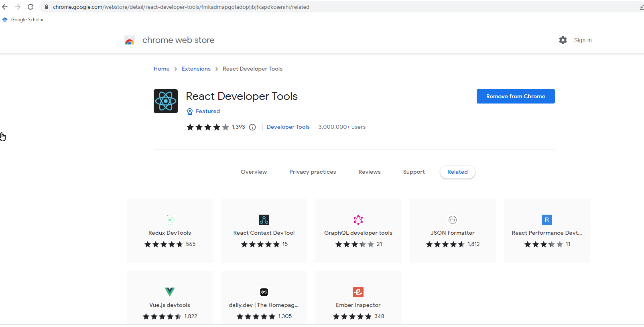Click the 1,393 ratings count
The height and width of the screenshot is (327, 644).
tap(238, 127)
